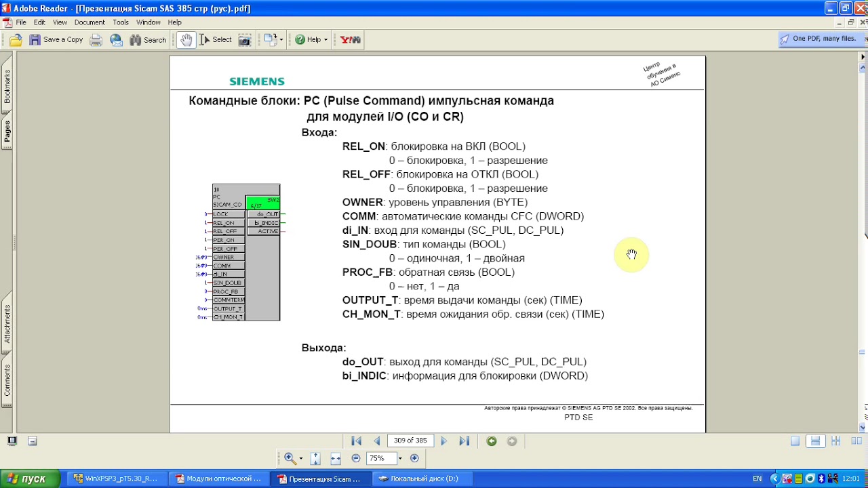Open the Bookmarks side panel tab
The image size is (868, 488).
7,87
